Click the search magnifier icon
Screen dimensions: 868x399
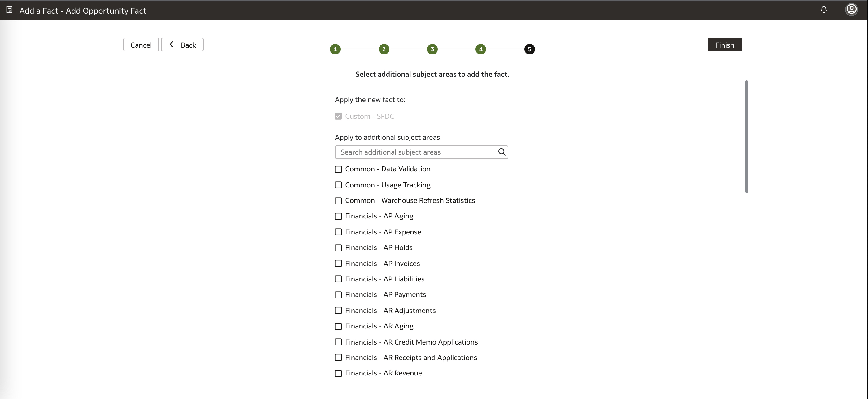pos(501,152)
